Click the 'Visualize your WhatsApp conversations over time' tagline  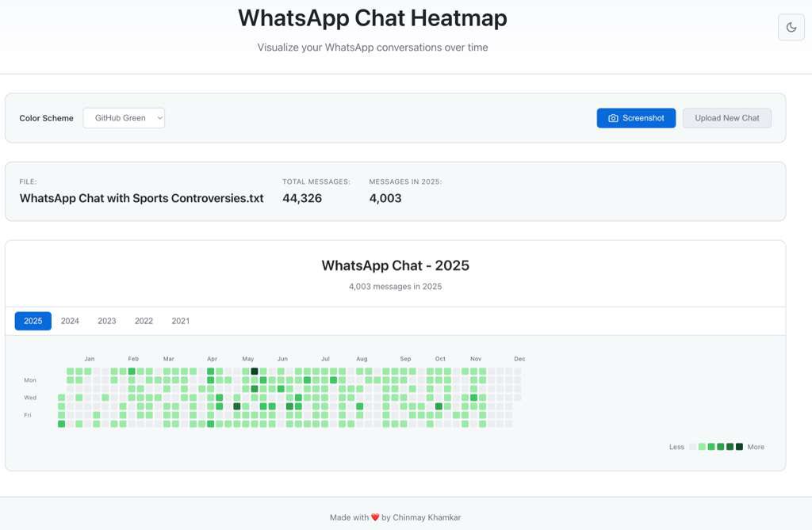point(373,47)
